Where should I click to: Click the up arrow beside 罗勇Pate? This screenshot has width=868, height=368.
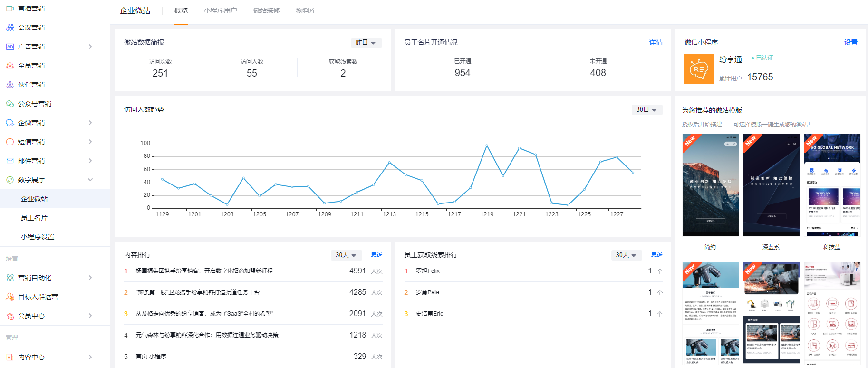(660, 292)
